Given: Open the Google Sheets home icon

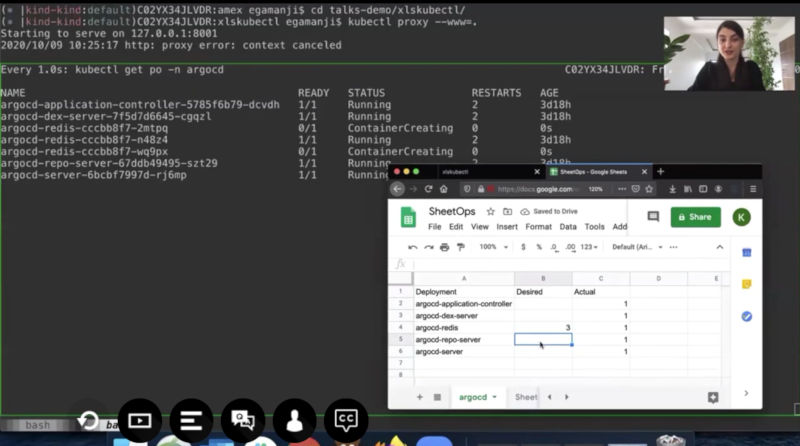Looking at the screenshot, I should [408, 217].
